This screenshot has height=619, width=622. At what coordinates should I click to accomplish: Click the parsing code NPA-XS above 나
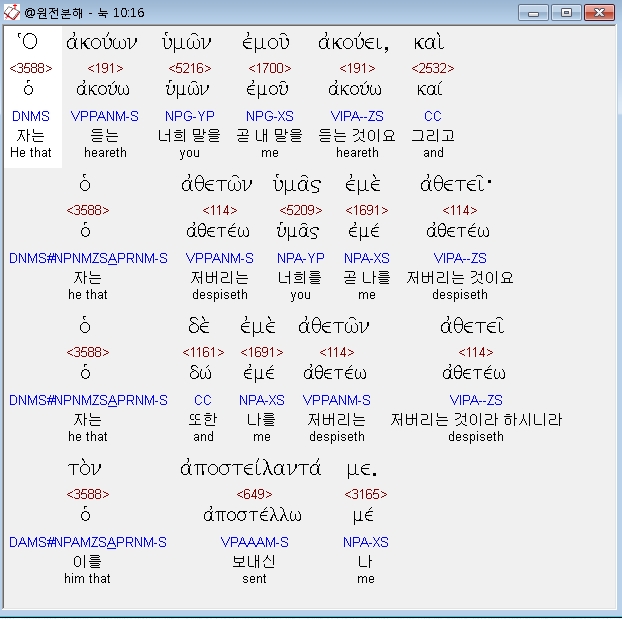point(366,542)
